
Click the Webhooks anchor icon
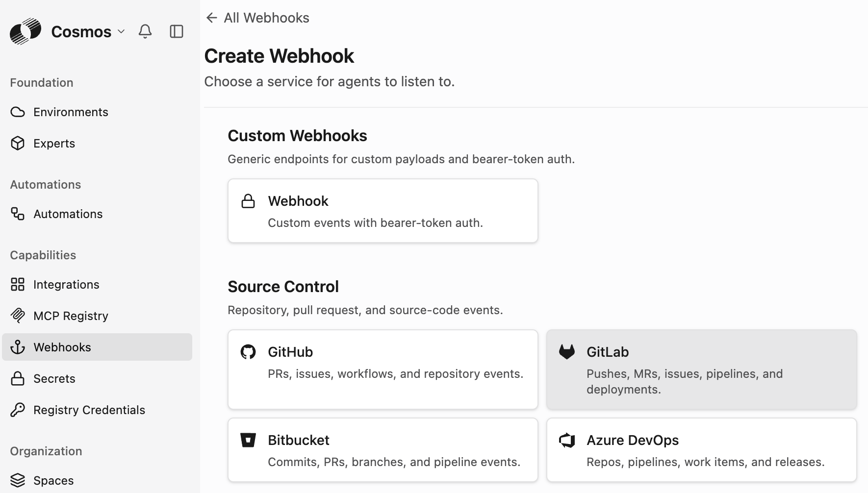18,347
